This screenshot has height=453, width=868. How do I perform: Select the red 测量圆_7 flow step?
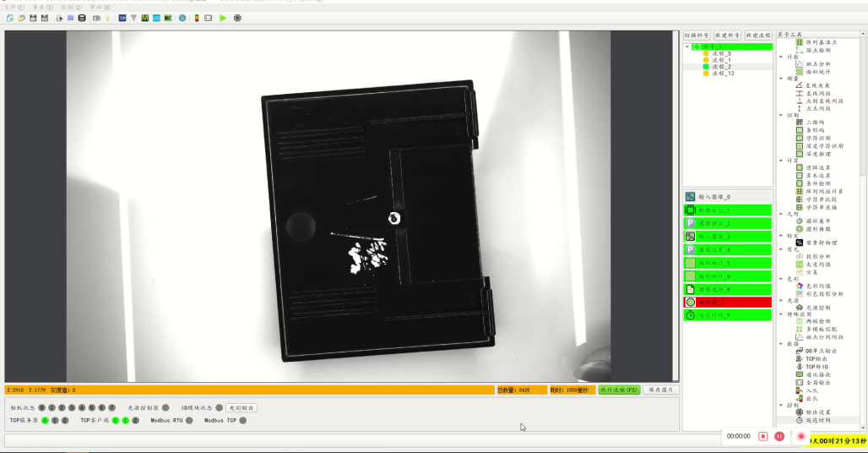pyautogui.click(x=728, y=302)
